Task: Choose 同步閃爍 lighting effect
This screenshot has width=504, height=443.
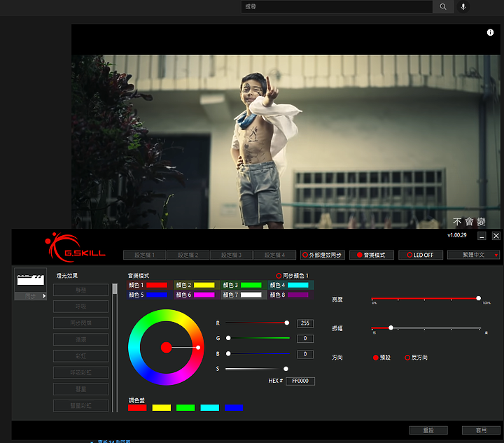Action: tap(80, 323)
